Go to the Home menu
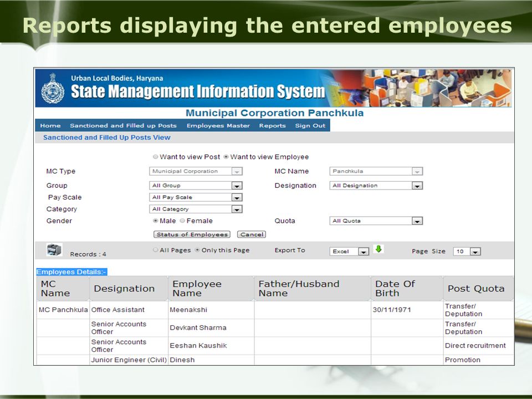Image resolution: width=532 pixels, height=399 pixels. [50, 126]
